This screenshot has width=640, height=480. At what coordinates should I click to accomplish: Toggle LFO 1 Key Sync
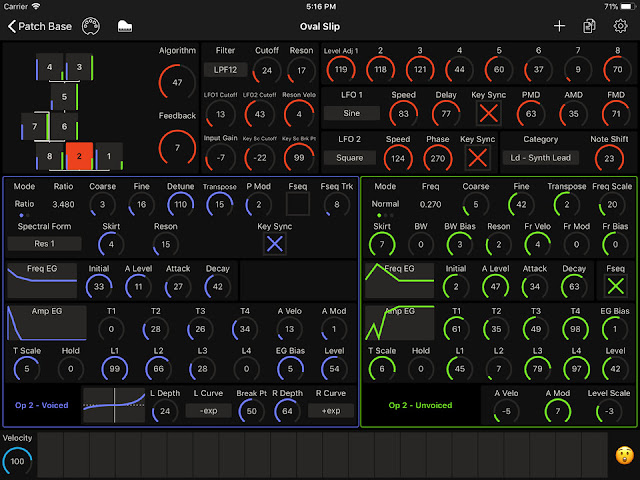(x=488, y=113)
